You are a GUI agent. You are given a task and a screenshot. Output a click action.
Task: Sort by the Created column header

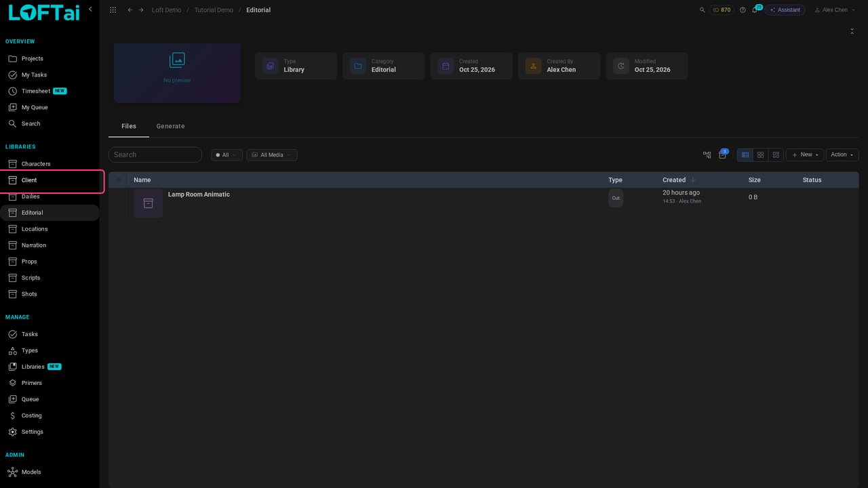pos(674,180)
